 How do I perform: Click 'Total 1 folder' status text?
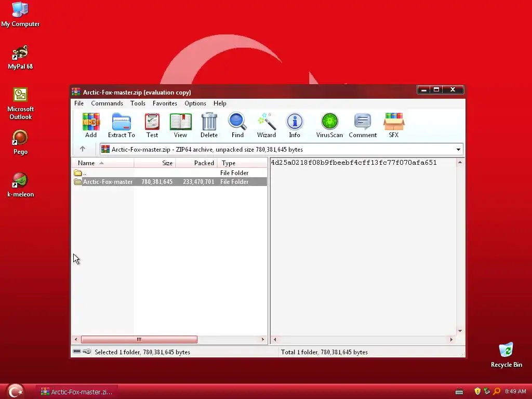[x=324, y=352]
